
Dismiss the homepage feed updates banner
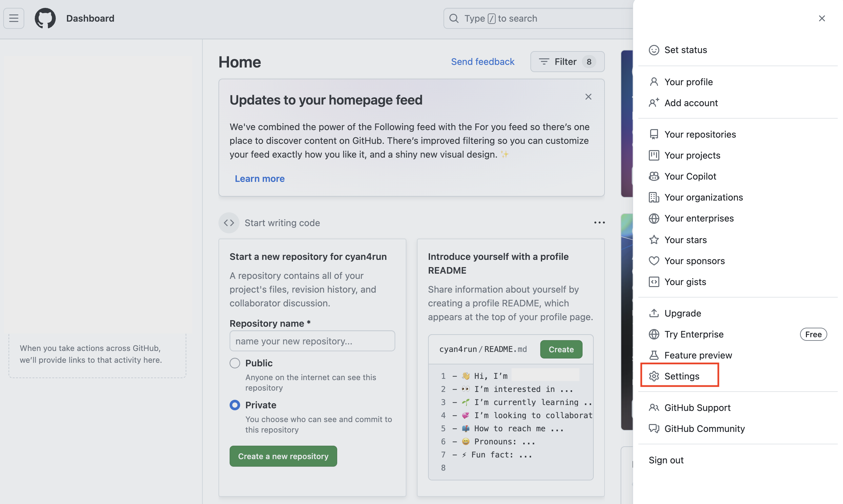588,97
